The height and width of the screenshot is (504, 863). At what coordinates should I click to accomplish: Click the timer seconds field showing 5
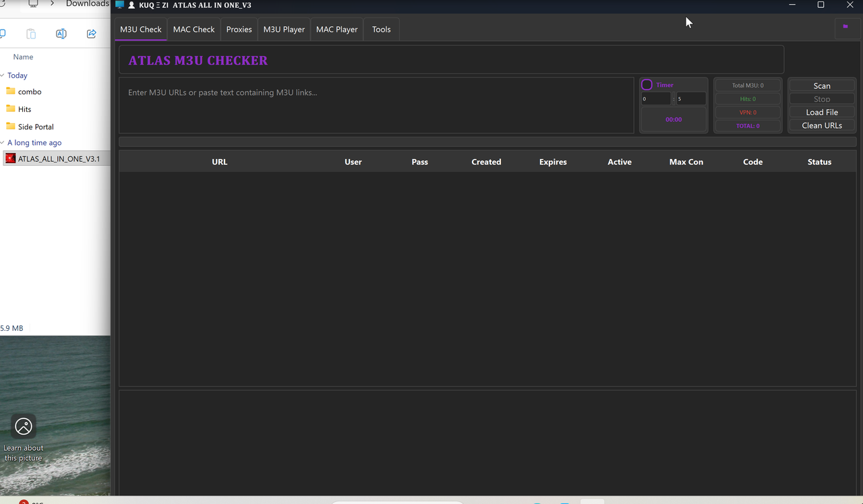pyautogui.click(x=691, y=98)
